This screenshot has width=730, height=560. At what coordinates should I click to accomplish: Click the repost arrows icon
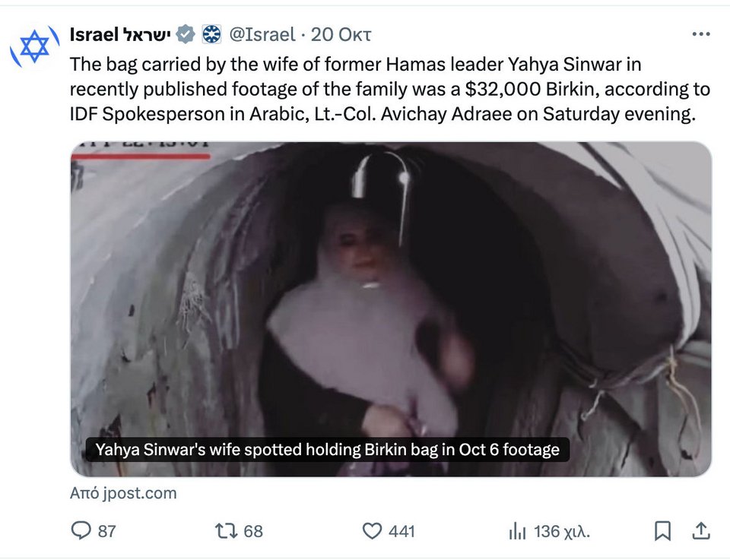point(227,530)
